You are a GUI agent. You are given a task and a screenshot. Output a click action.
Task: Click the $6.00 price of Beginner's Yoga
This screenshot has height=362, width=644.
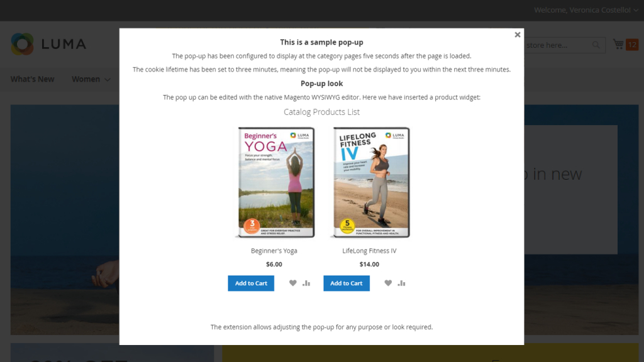(274, 265)
